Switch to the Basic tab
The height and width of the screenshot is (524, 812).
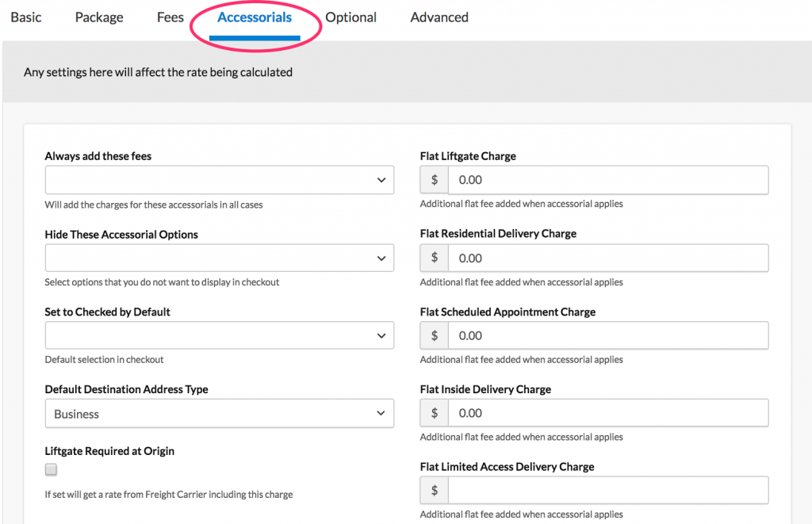(26, 17)
